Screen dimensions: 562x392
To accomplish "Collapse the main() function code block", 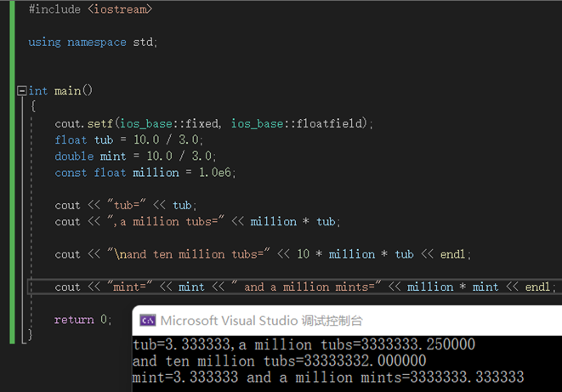I will click(x=22, y=91).
